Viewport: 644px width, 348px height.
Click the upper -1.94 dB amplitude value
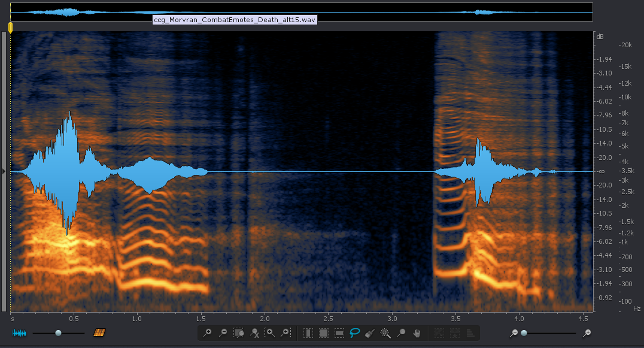tap(604, 59)
